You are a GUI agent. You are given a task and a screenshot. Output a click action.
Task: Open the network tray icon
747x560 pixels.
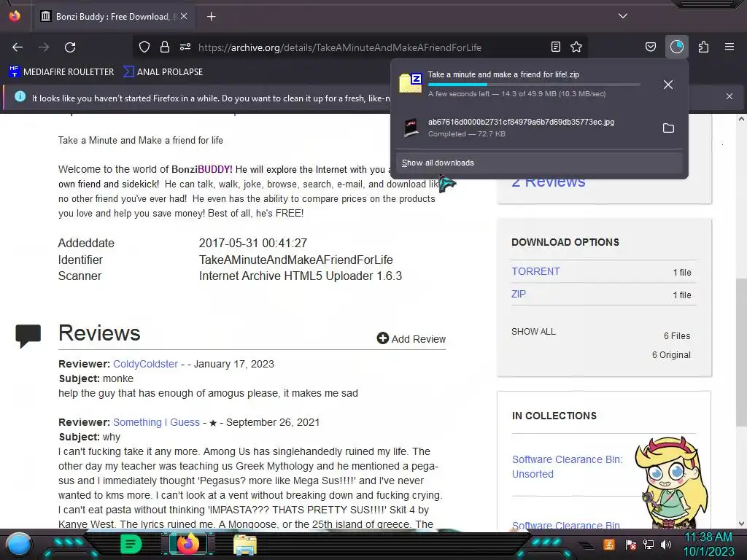tap(649, 544)
